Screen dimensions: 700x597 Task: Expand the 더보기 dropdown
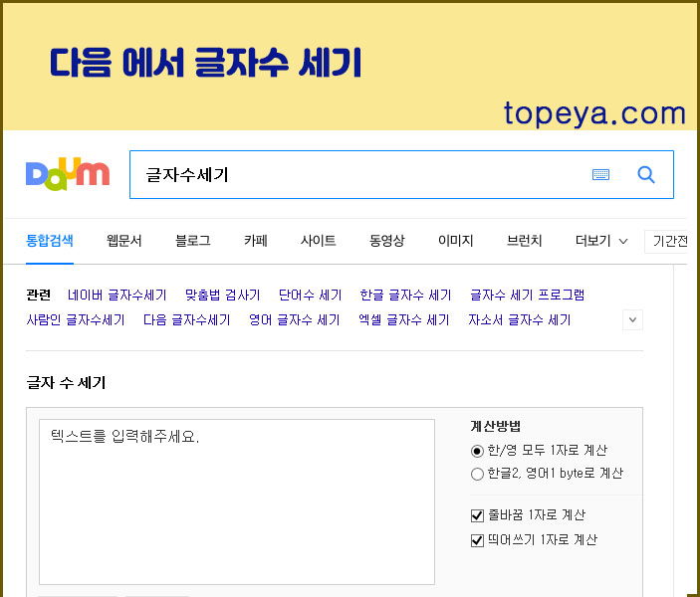pyautogui.click(x=601, y=241)
